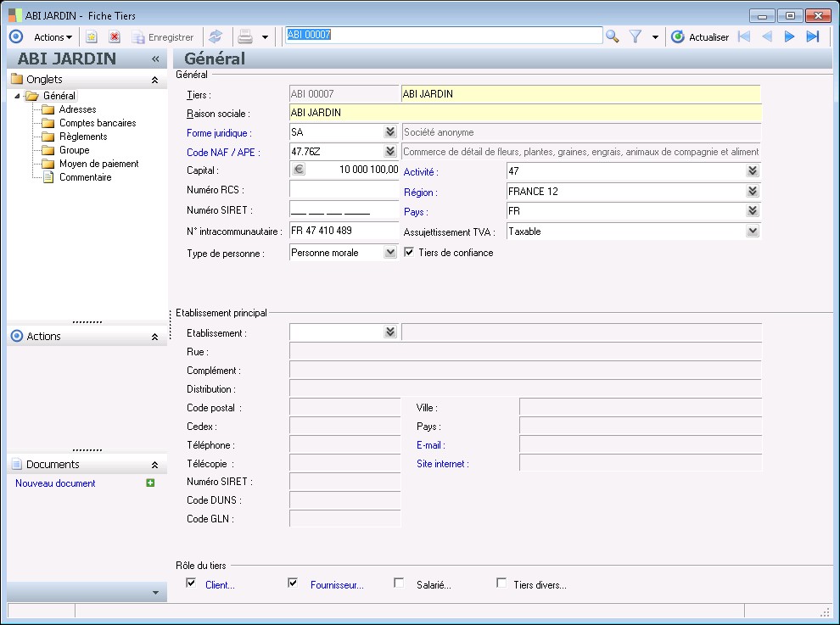Click the new record icon in toolbar
The height and width of the screenshot is (625, 840).
(92, 37)
